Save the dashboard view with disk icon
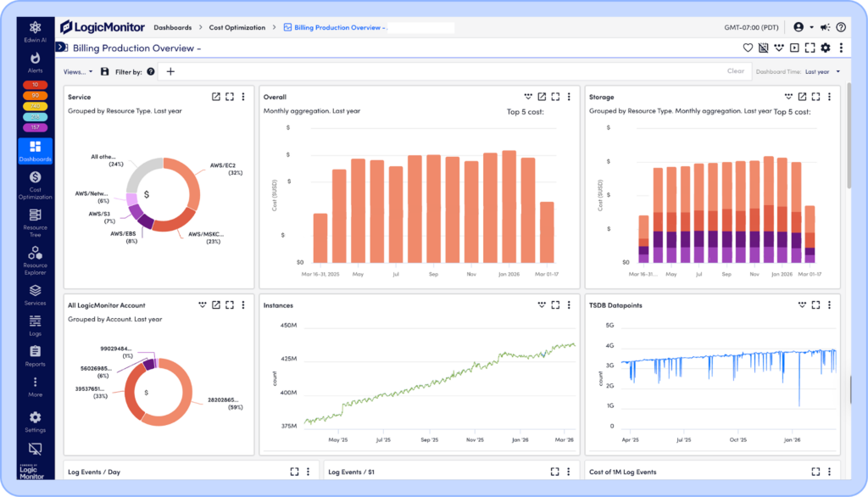 coord(105,72)
